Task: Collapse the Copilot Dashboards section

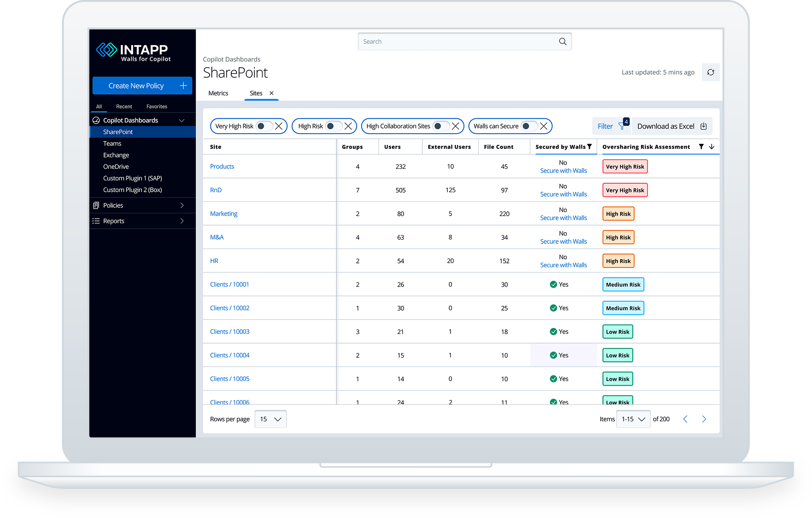Action: [x=182, y=120]
